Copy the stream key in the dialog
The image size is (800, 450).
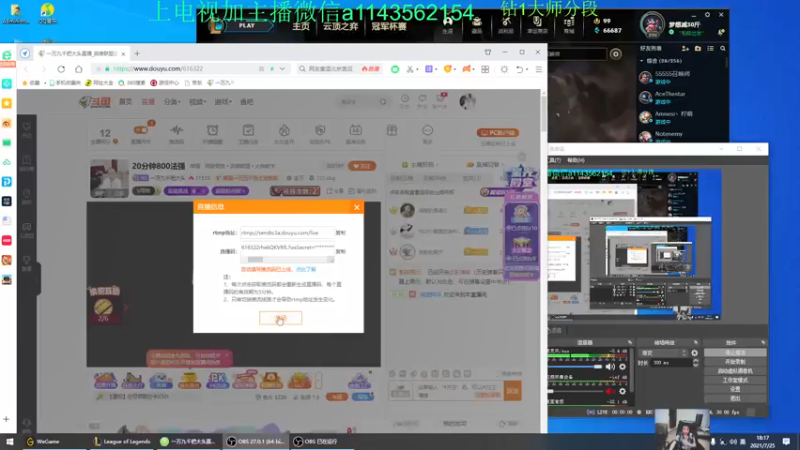point(341,252)
